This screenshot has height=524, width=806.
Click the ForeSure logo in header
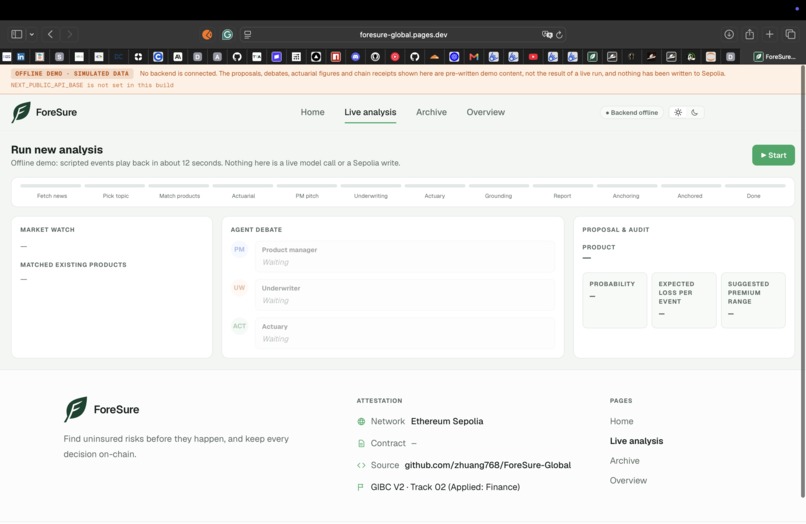[44, 112]
